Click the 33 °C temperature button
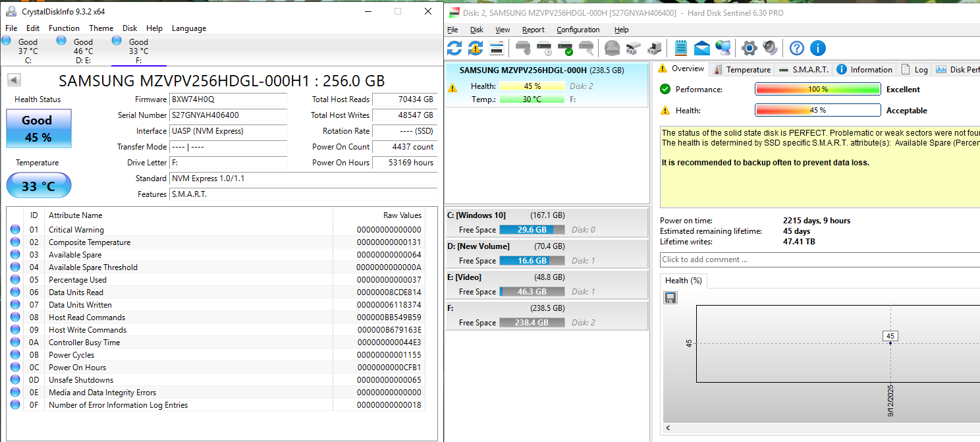This screenshot has height=442, width=980. click(39, 186)
